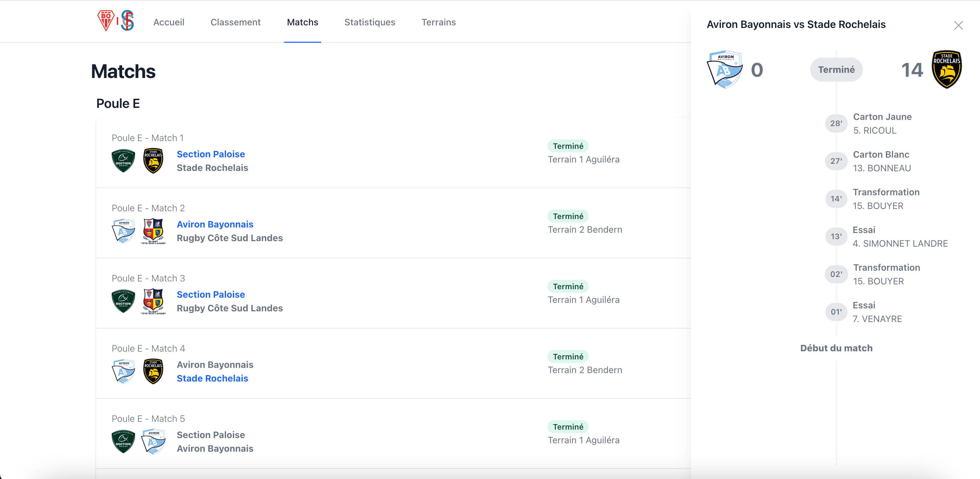This screenshot has width=980, height=479.
Task: Click Essai event for VENAYRE
Action: (877, 312)
